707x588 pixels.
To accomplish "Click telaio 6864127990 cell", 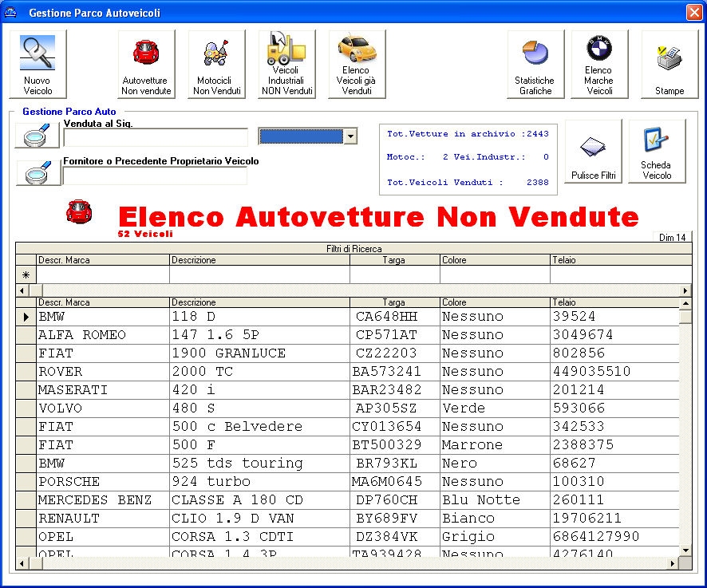I will point(614,537).
